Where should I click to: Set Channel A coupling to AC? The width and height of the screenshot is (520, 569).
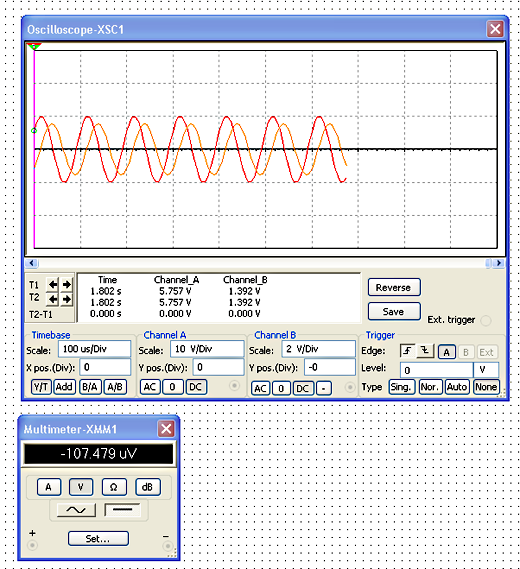150,387
